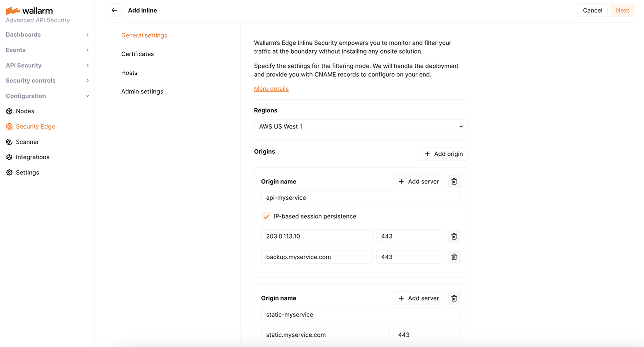The image size is (644, 347).
Task: Click the Settings gear icon
Action: [9, 172]
